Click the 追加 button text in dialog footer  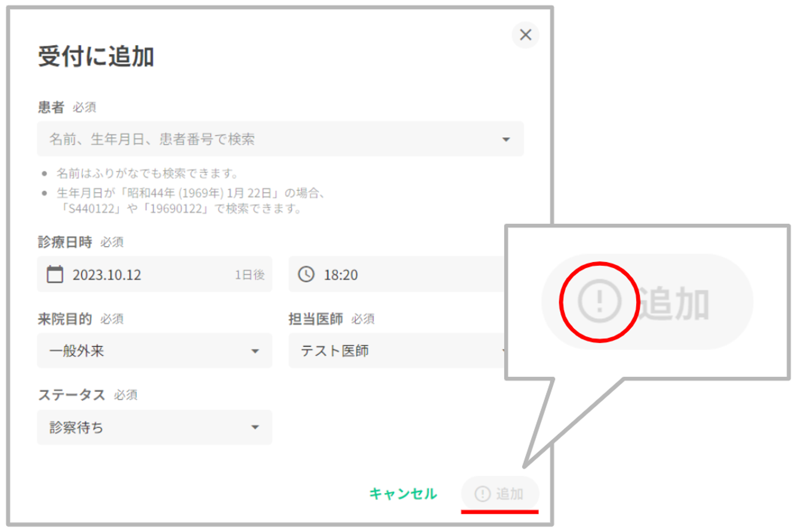pos(510,494)
